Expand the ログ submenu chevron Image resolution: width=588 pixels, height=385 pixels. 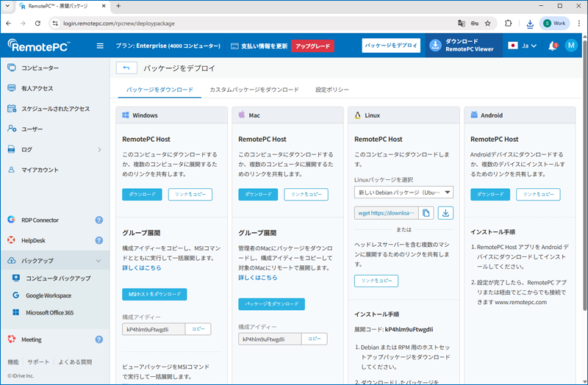click(99, 150)
